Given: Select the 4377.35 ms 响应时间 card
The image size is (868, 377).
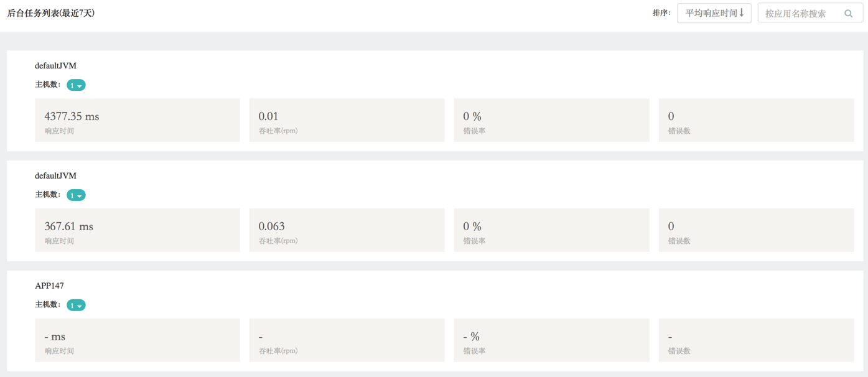Looking at the screenshot, I should 137,120.
